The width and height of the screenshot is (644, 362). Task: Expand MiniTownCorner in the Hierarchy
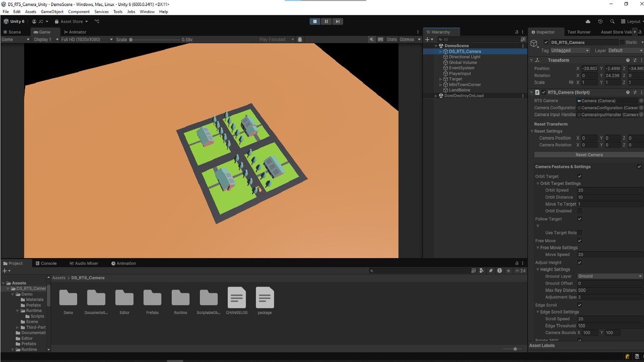[441, 84]
